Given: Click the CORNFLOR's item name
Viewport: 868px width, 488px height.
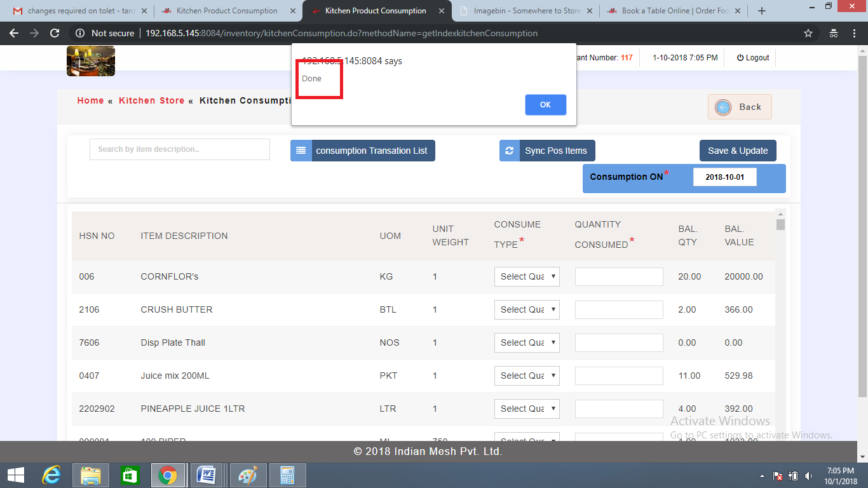Looking at the screenshot, I should coord(170,276).
